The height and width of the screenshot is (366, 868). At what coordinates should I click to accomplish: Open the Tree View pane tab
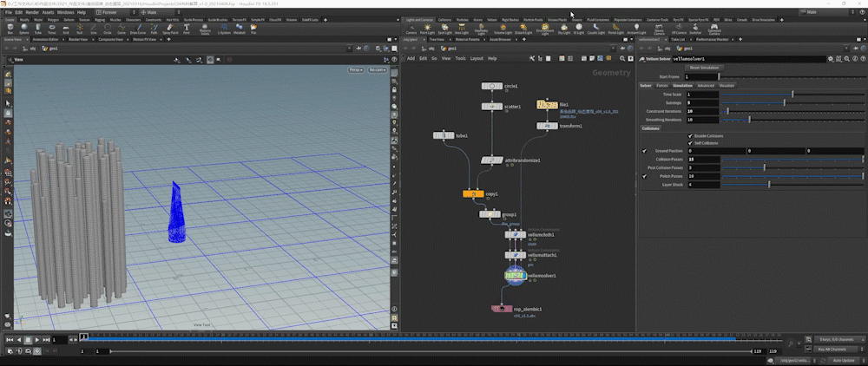coord(437,40)
